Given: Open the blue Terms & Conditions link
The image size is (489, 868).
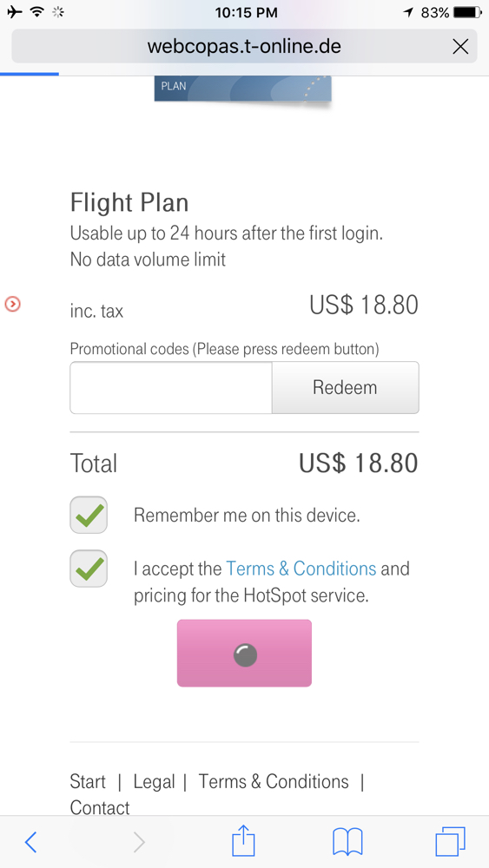Looking at the screenshot, I should (x=301, y=569).
